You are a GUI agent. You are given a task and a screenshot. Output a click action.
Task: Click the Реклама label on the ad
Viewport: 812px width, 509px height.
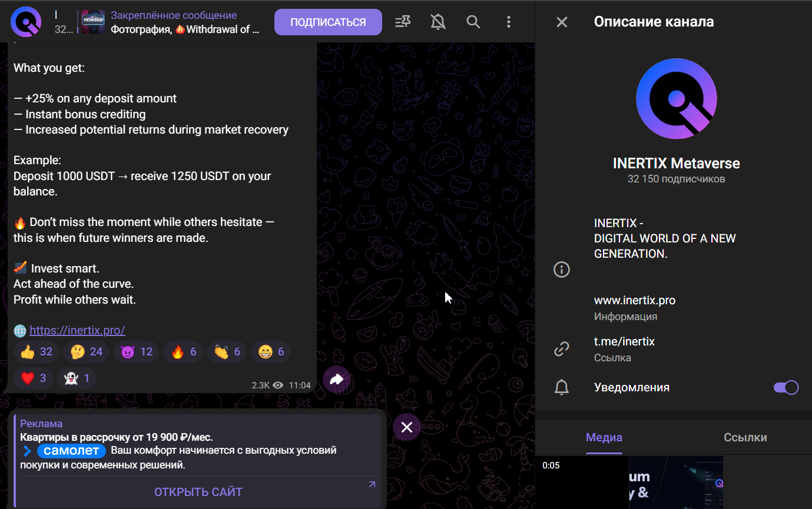tap(41, 424)
